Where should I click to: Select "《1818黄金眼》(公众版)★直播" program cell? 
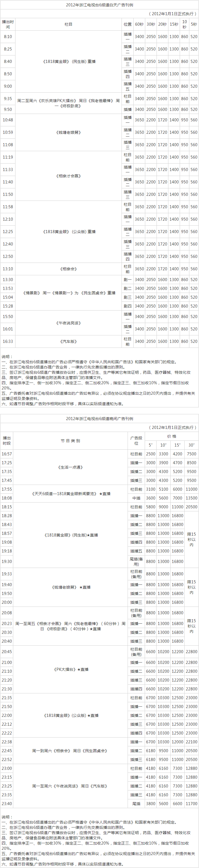70,715
